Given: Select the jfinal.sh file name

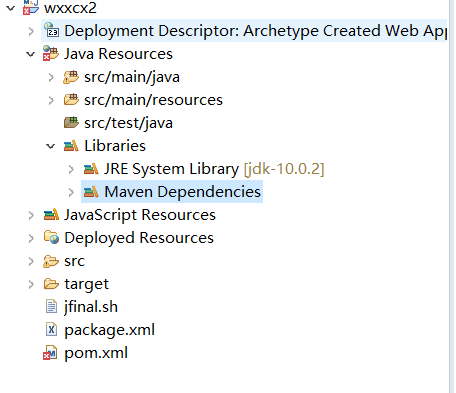Looking at the screenshot, I should coord(91,307).
